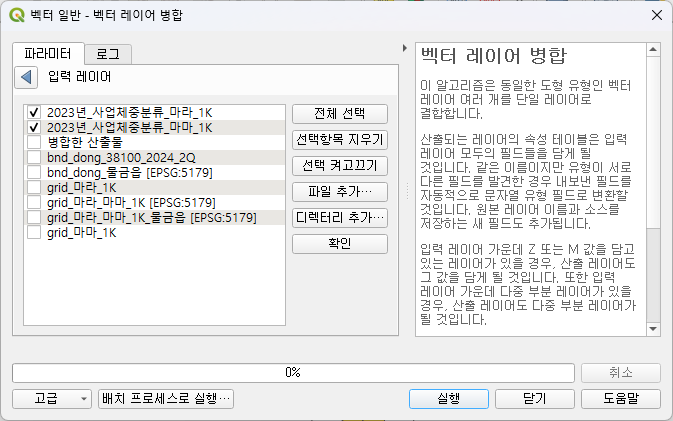Viewport: 673px width, 421px height.
Task: Click the 입력 레이어 label
Action: (x=80, y=77)
